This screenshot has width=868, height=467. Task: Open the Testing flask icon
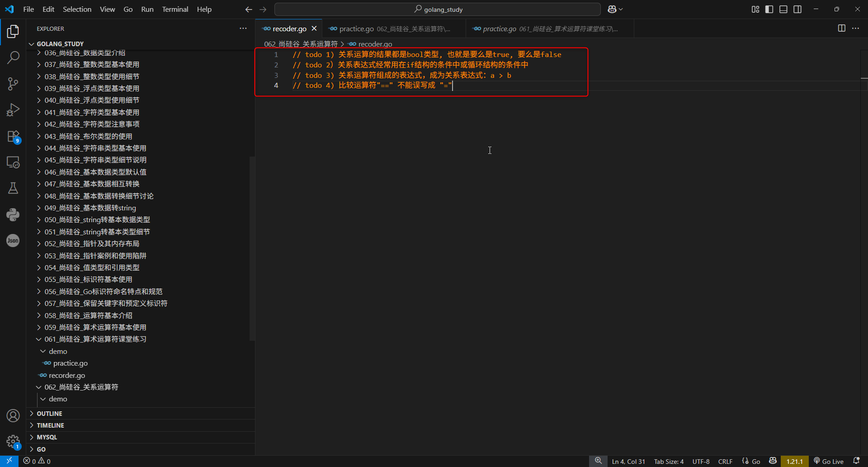pos(13,188)
